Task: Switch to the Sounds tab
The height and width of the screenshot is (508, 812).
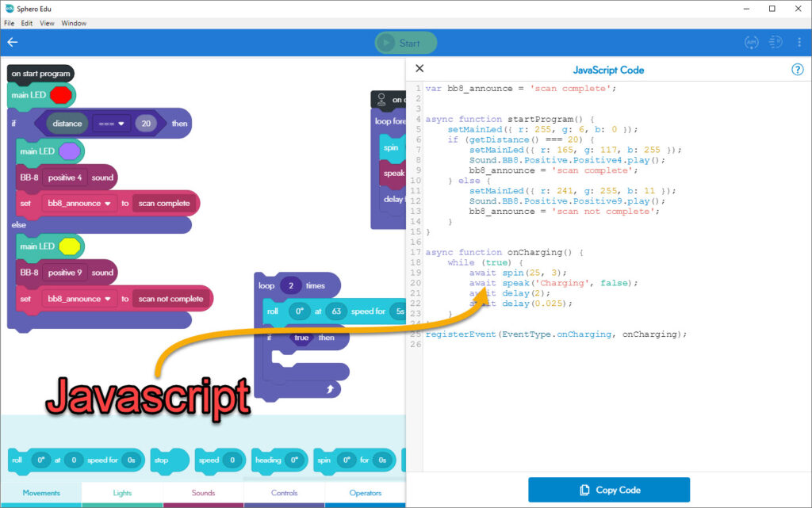Action: coord(203,493)
